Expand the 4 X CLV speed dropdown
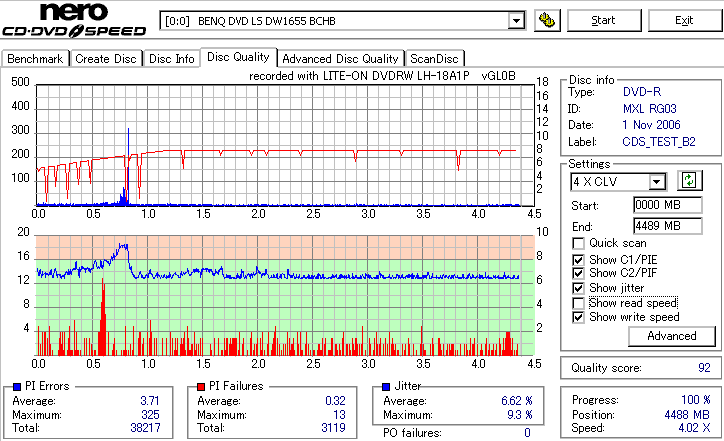 click(x=656, y=182)
